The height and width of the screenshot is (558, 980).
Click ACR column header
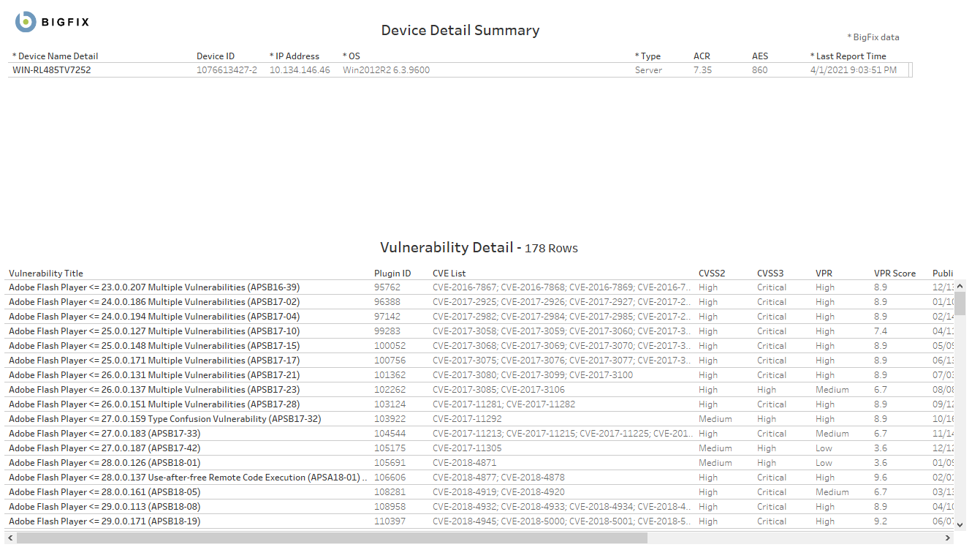pyautogui.click(x=702, y=56)
